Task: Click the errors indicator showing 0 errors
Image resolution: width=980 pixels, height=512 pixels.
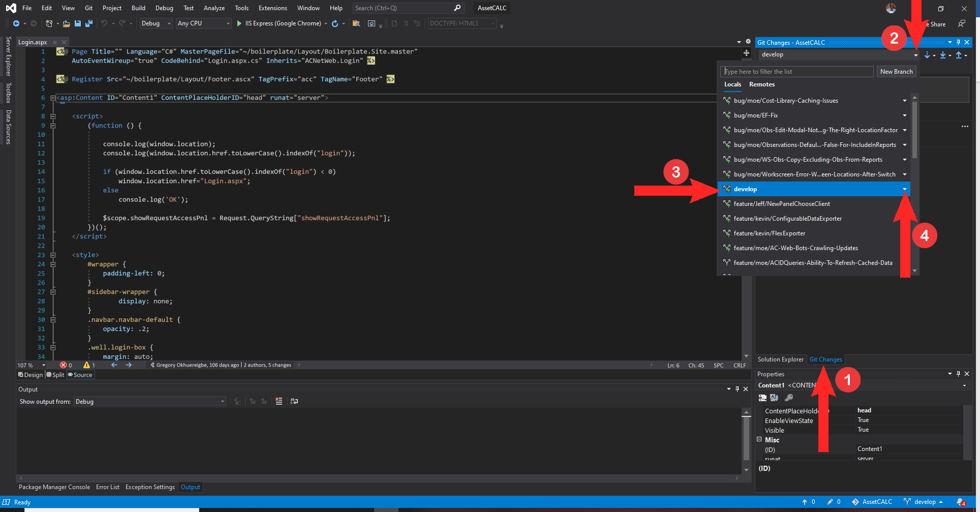Action: click(x=66, y=365)
